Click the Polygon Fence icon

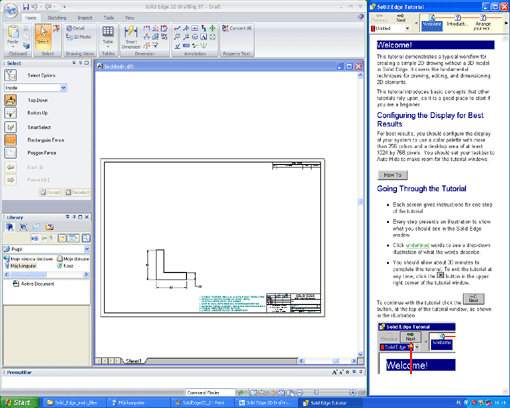coord(10,153)
